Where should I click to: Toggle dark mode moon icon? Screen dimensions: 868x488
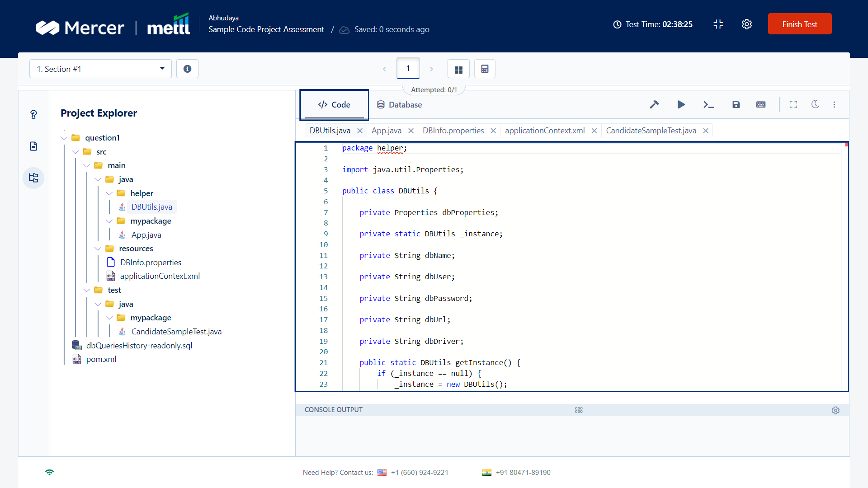click(x=815, y=105)
